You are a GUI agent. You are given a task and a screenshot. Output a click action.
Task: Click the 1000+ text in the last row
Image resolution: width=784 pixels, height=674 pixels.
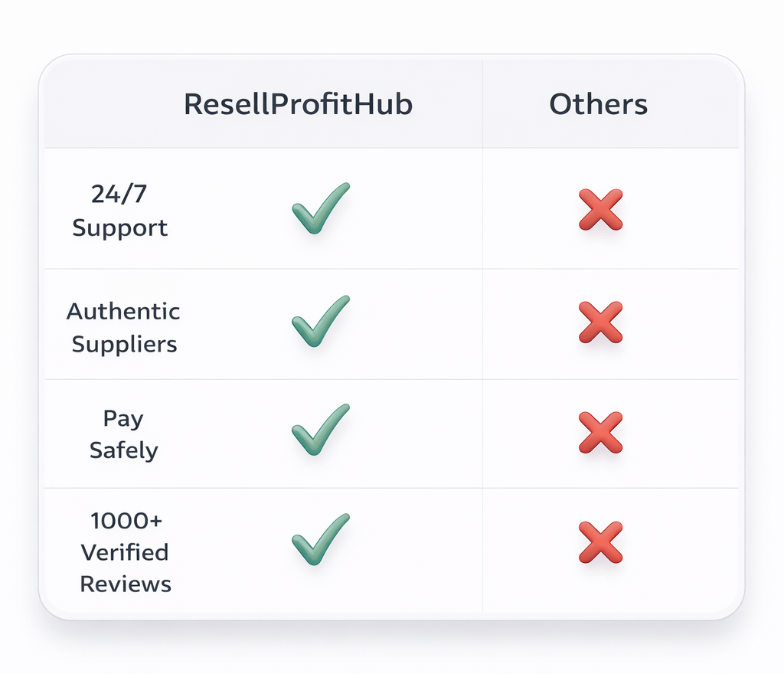coord(126,521)
